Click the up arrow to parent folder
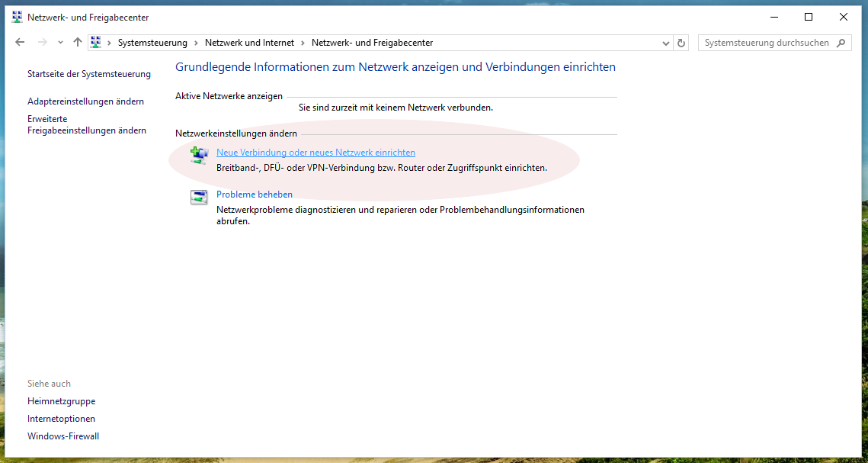Image resolution: width=868 pixels, height=463 pixels. pyautogui.click(x=77, y=43)
